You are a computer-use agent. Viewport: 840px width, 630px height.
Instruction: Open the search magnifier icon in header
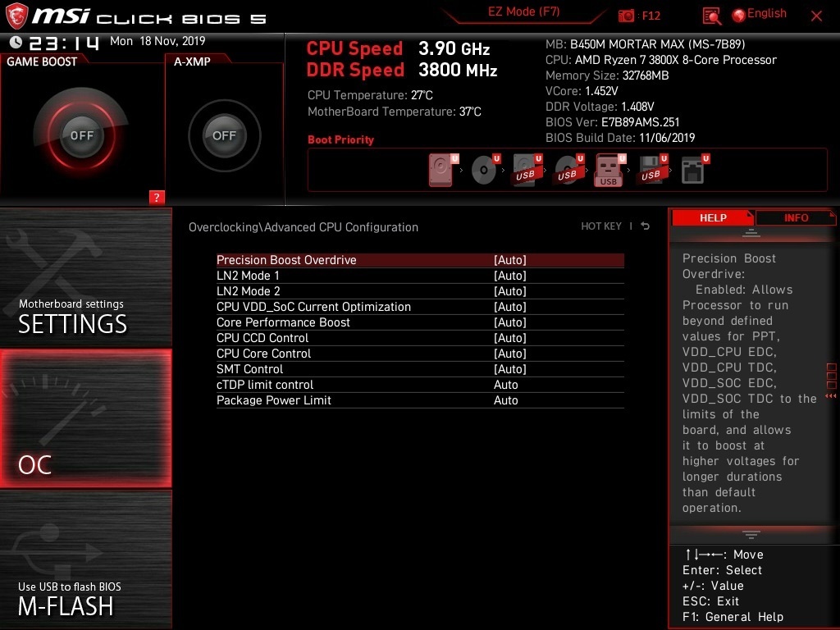(711, 16)
